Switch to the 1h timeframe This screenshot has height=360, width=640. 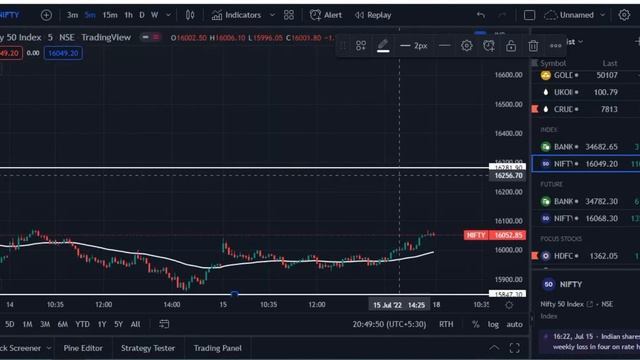click(x=128, y=15)
